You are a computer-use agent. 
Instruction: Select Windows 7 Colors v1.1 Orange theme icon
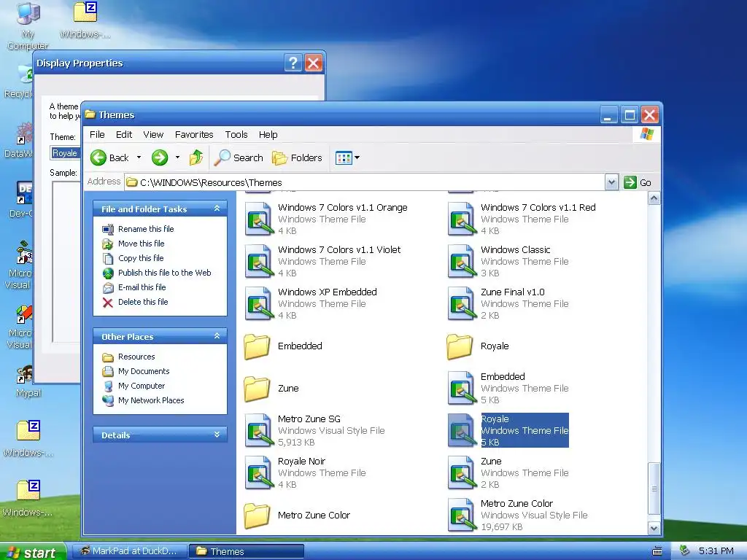(x=259, y=219)
